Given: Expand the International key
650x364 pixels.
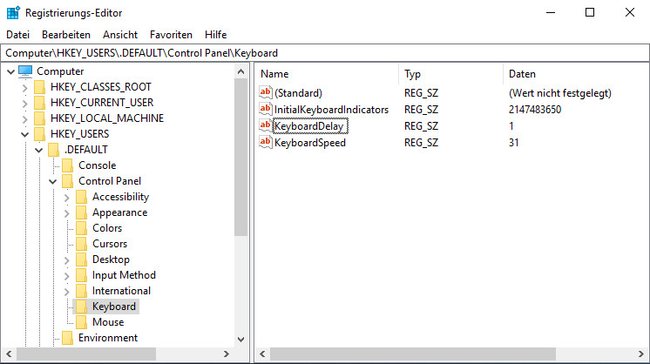Looking at the screenshot, I should tap(67, 291).
